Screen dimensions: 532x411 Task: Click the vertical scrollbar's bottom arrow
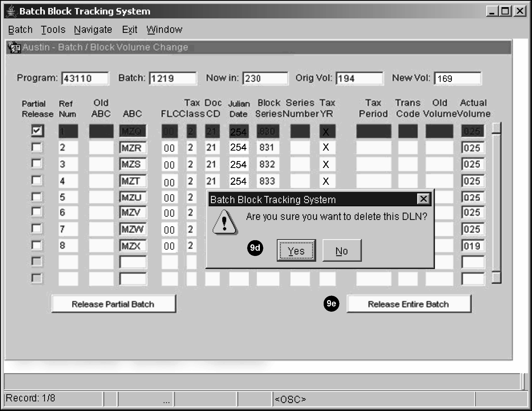tap(496, 277)
